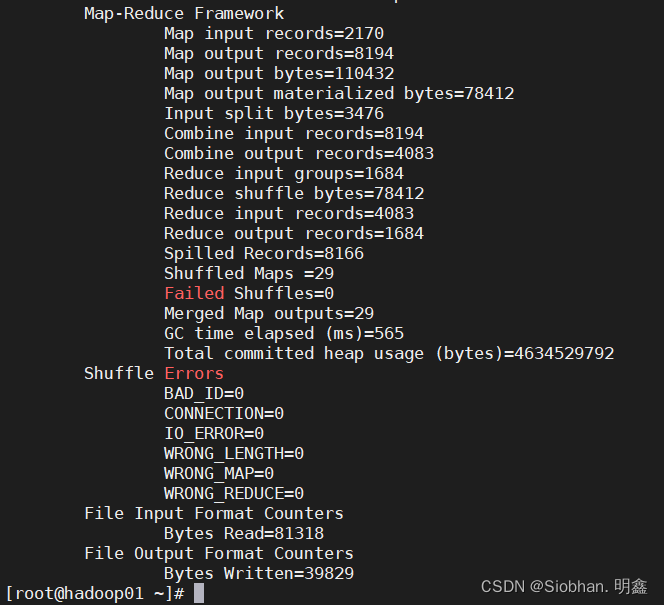Click the red "Errors" word in Shuffle Errors
Screen dimensions: 664x605
pos(194,373)
